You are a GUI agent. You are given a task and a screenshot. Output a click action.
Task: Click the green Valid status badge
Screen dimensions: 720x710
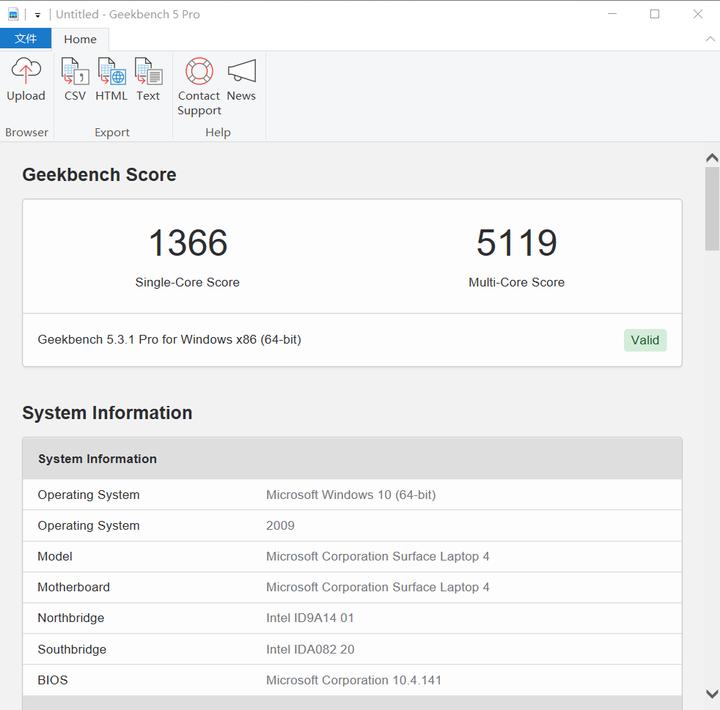click(645, 340)
